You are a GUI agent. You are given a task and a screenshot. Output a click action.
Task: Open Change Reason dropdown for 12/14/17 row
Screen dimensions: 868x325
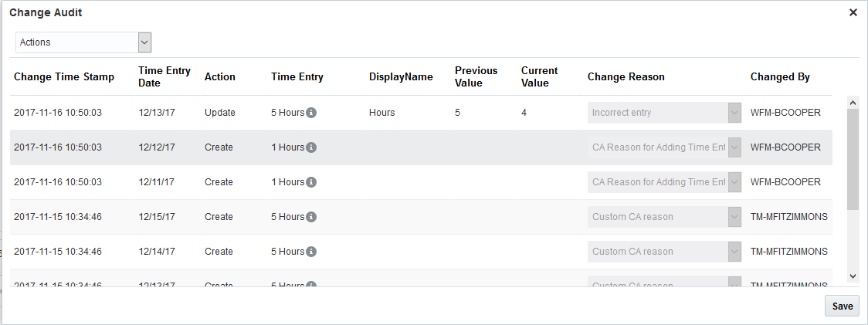pyautogui.click(x=734, y=252)
